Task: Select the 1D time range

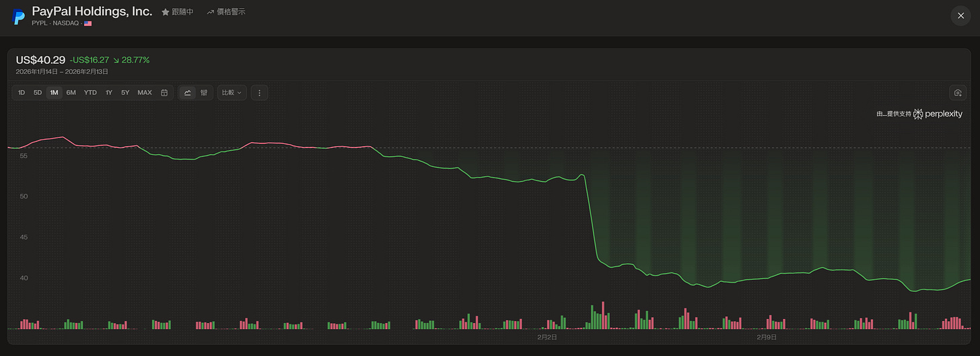Action: [x=22, y=92]
